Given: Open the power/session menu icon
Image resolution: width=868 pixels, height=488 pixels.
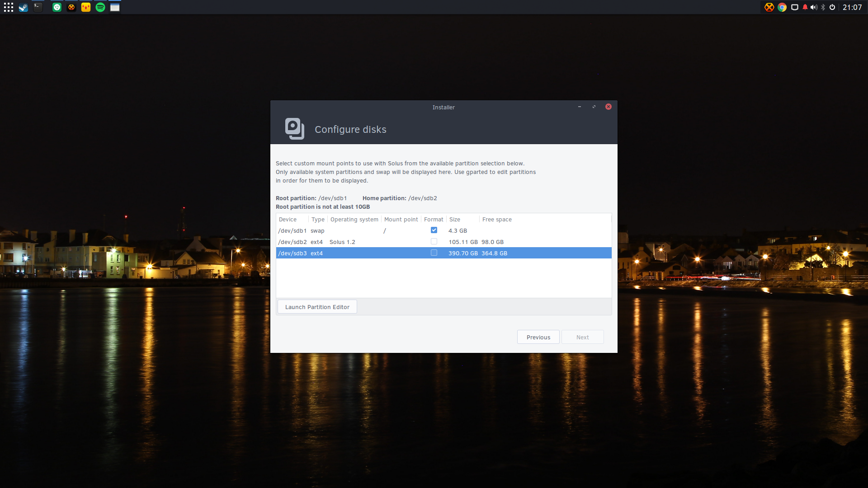Looking at the screenshot, I should pyautogui.click(x=832, y=7).
